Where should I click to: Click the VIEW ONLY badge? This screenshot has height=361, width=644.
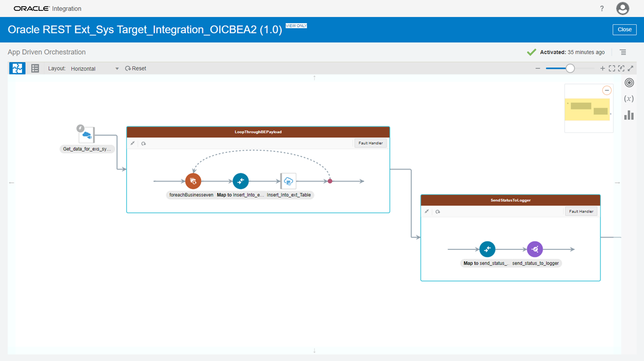click(x=296, y=26)
